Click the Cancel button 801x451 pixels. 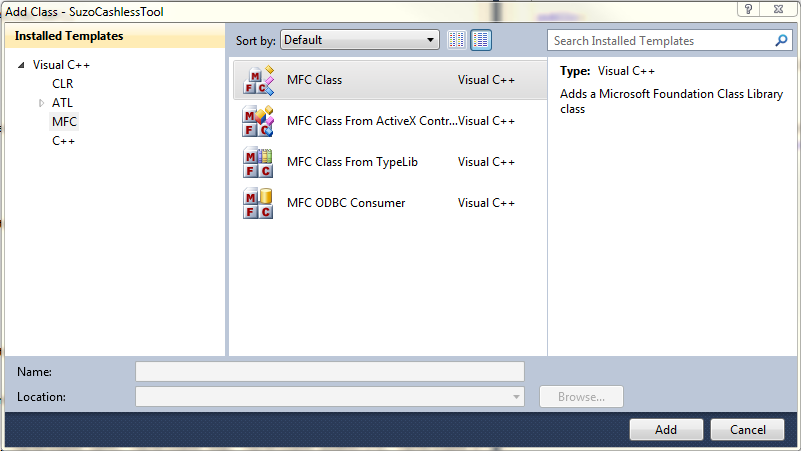click(x=747, y=430)
